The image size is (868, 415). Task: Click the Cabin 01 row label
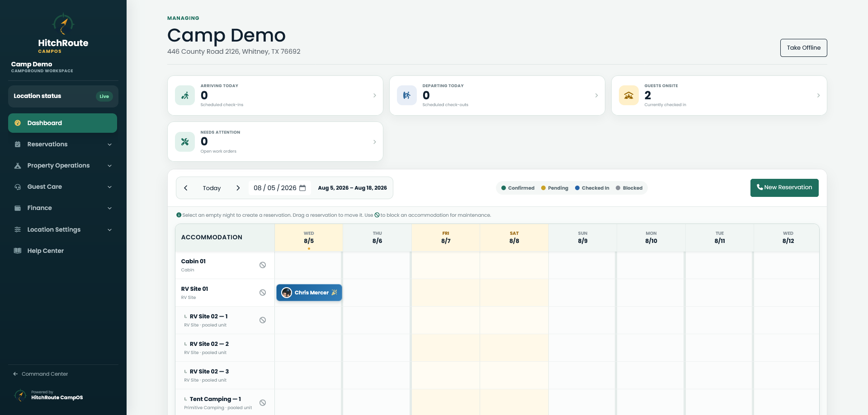coord(193,261)
